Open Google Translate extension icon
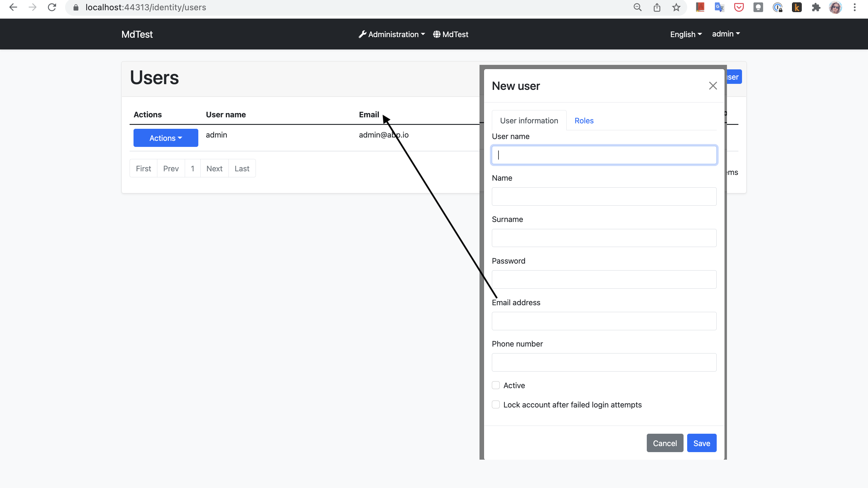The width and height of the screenshot is (868, 488). pyautogui.click(x=719, y=7)
